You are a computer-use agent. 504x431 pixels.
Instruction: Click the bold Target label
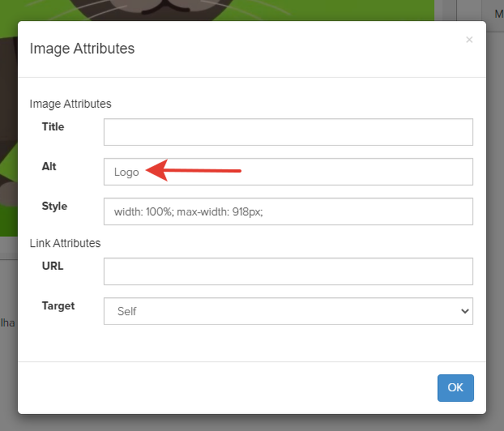[x=58, y=306]
